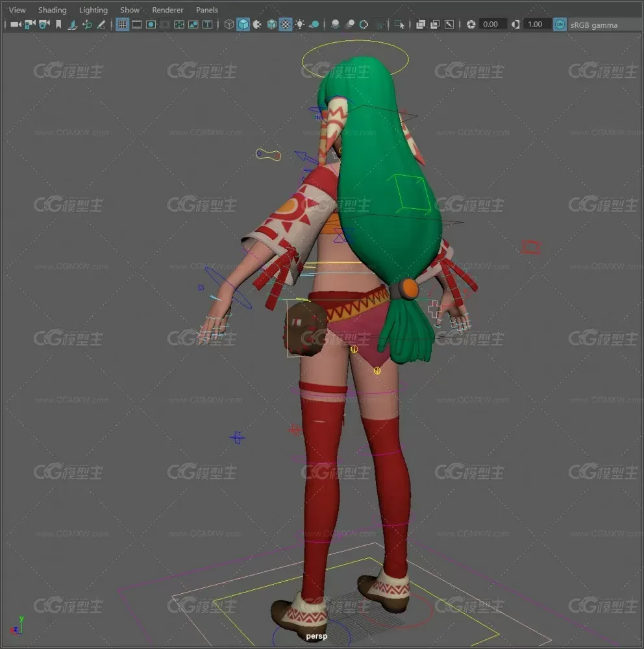The height and width of the screenshot is (649, 644).
Task: Open the Show menu
Action: [x=130, y=10]
